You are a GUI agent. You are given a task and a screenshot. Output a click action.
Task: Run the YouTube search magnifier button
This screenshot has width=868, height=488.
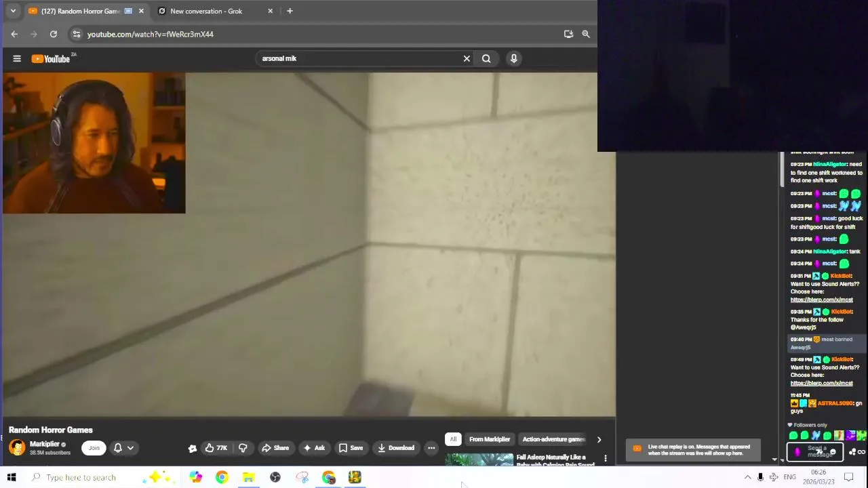coord(486,58)
